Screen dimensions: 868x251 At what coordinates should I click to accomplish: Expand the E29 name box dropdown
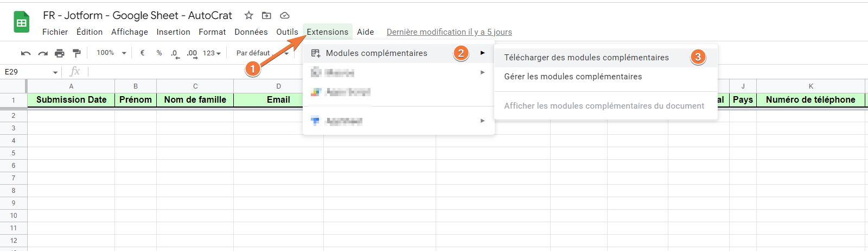coord(55,72)
